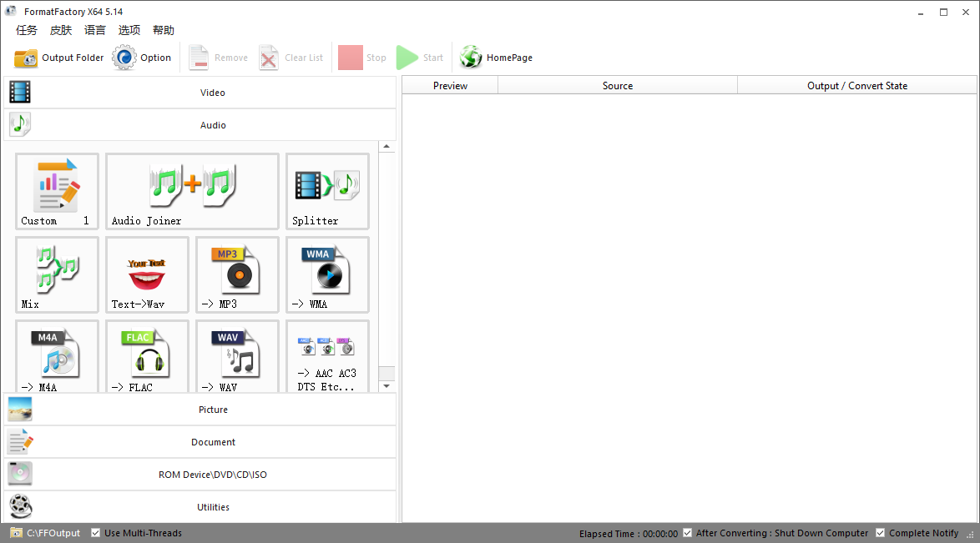This screenshot has width=980, height=543.
Task: Choose the -> M4A conversion
Action: (57, 357)
